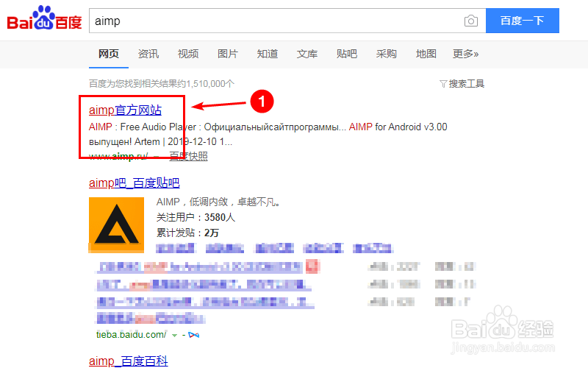Switch to the 资讯 tab
Image resolution: width=588 pixels, height=368 pixels.
tap(148, 54)
